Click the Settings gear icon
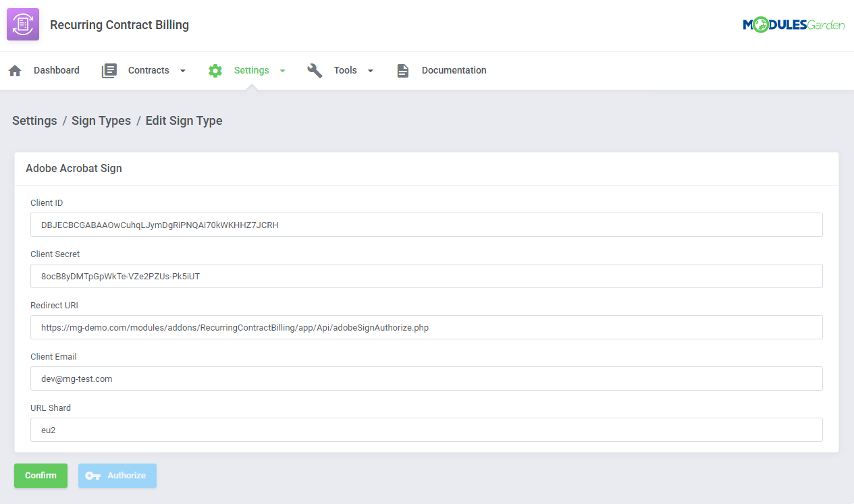854x504 pixels. [x=215, y=70]
